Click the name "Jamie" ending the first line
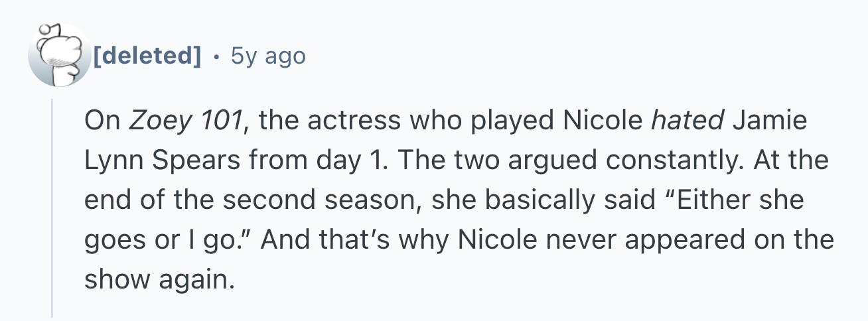This screenshot has height=321, width=868. (x=772, y=121)
